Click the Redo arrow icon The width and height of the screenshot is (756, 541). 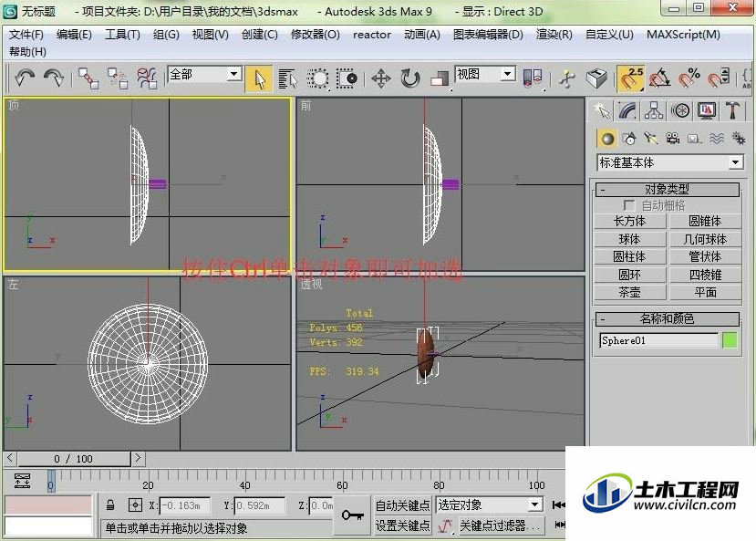[53, 78]
